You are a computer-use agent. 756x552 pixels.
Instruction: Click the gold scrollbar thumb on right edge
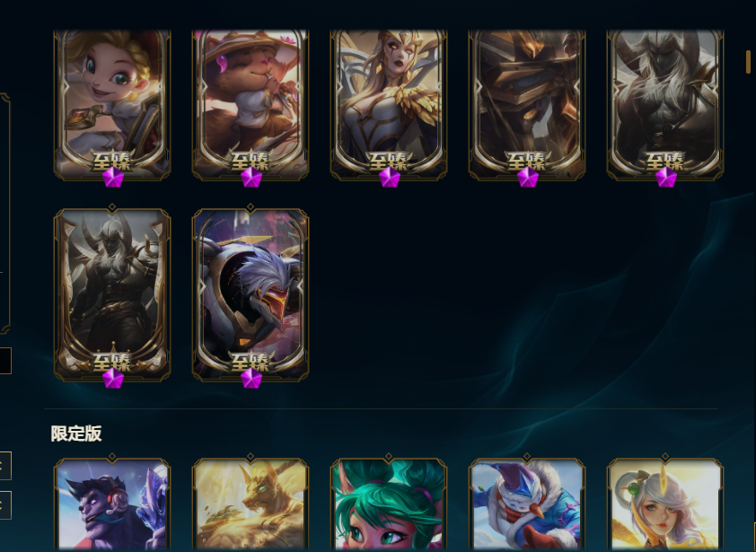pyautogui.click(x=748, y=62)
